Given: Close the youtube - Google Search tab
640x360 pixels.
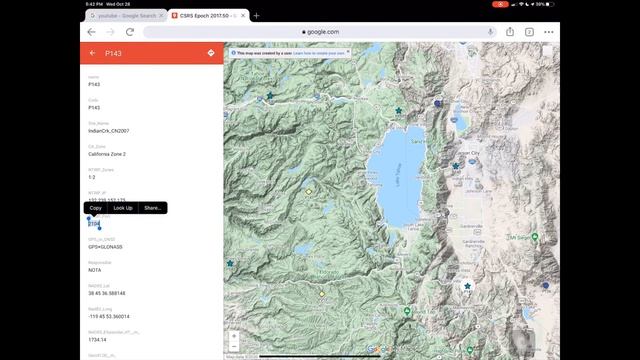Looking at the screenshot, I should pyautogui.click(x=161, y=16).
